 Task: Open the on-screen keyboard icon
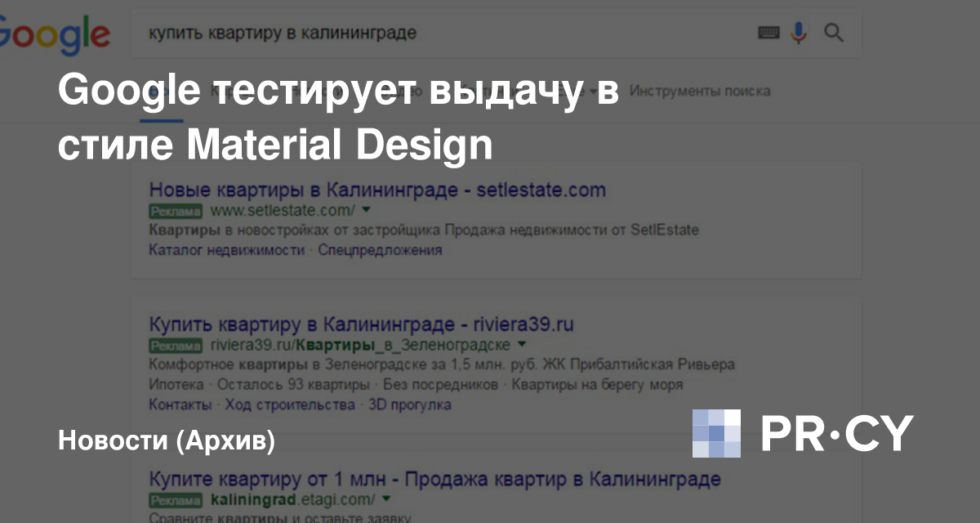[768, 34]
